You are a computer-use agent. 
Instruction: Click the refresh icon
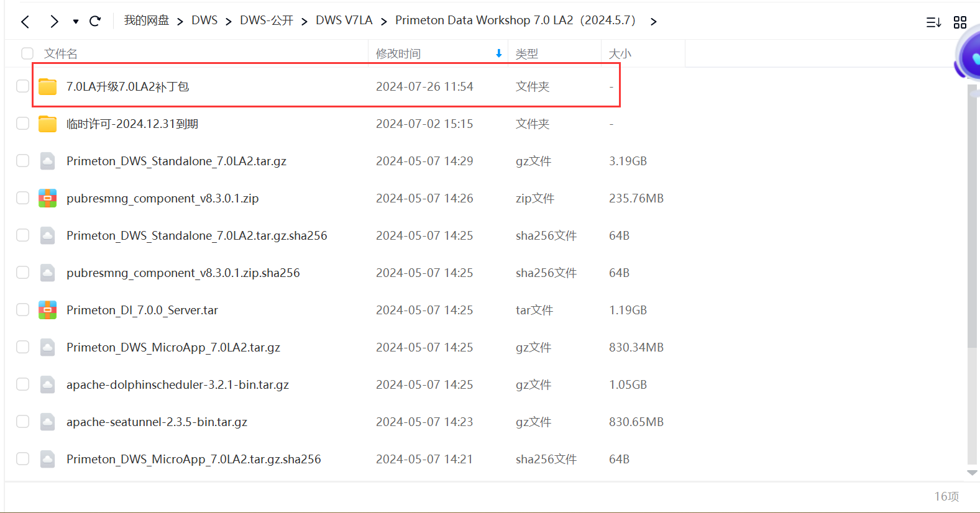click(95, 21)
